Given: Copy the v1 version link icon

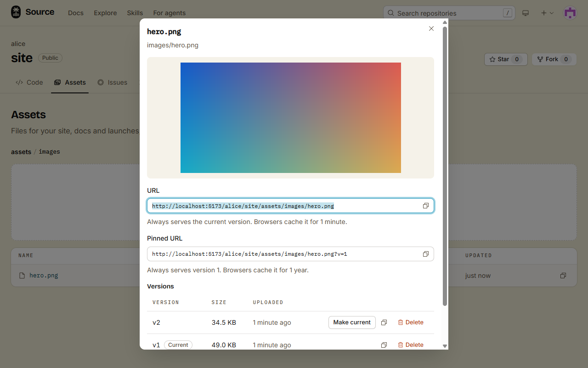Looking at the screenshot, I should point(384,345).
